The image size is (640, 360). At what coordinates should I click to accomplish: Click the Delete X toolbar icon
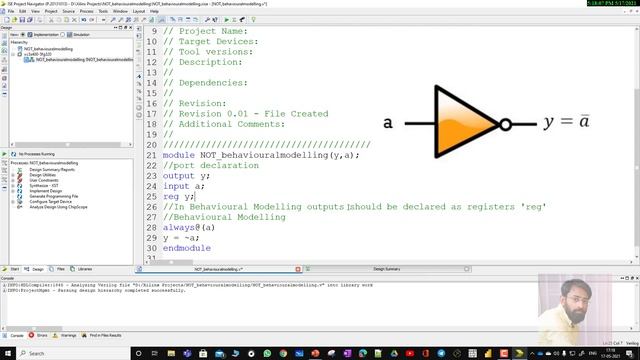pyautogui.click(x=74, y=20)
